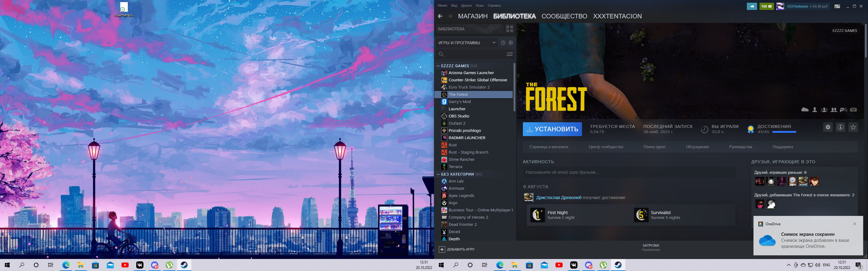Show The Forest game info icon
This screenshot has width=868, height=271.
click(x=841, y=127)
